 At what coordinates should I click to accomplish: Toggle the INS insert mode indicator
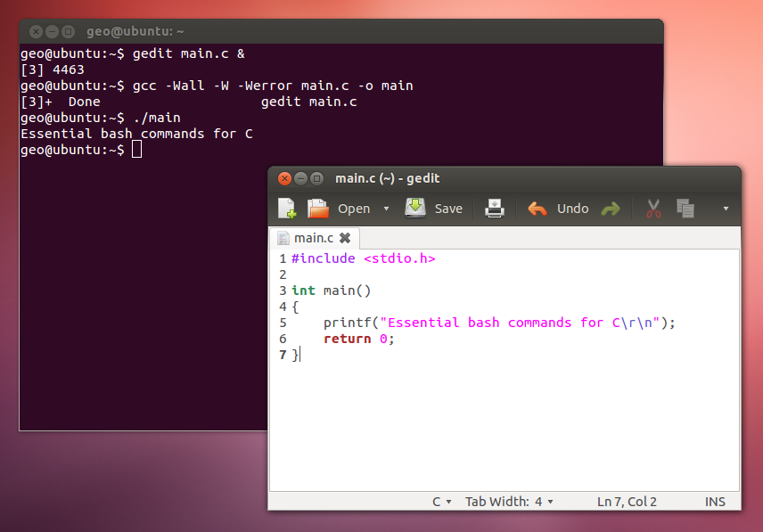coord(715,502)
